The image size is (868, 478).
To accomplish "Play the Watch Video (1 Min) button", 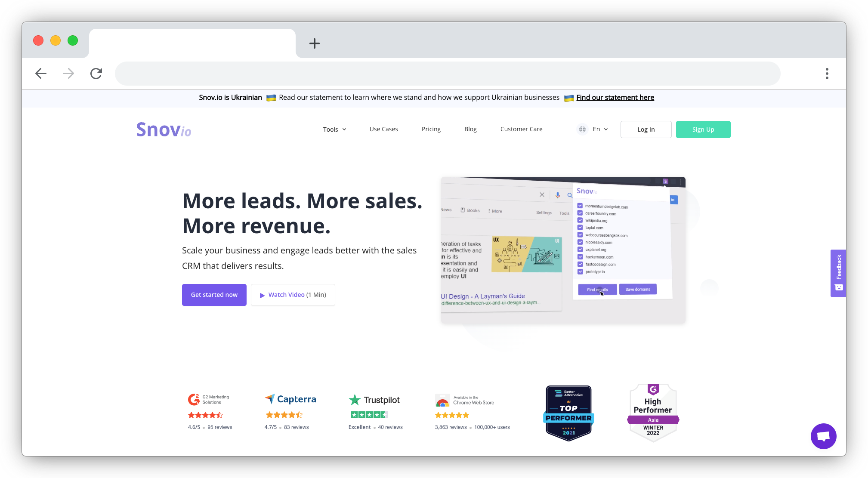I will [x=293, y=295].
